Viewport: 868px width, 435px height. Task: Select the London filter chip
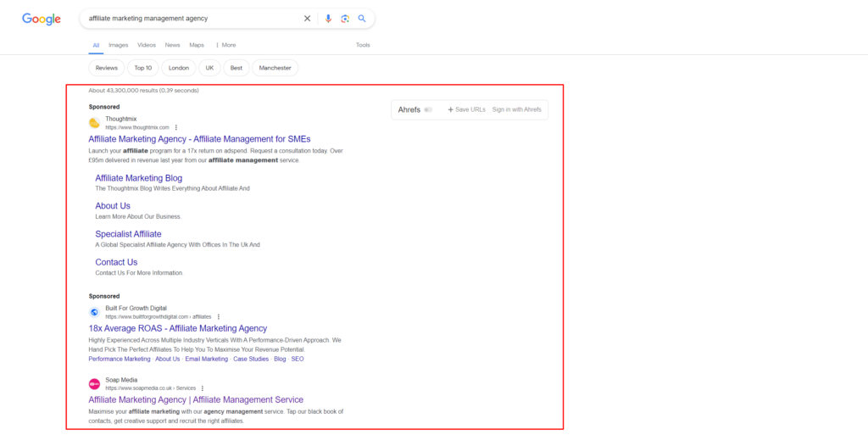point(179,68)
